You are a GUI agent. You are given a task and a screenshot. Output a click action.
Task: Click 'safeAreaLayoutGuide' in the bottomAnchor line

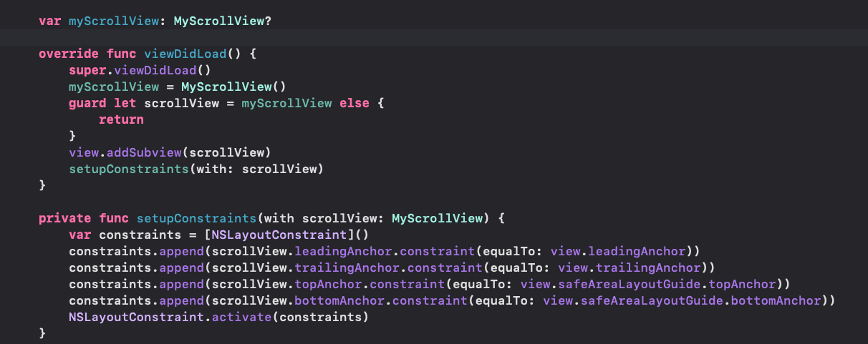(652, 300)
